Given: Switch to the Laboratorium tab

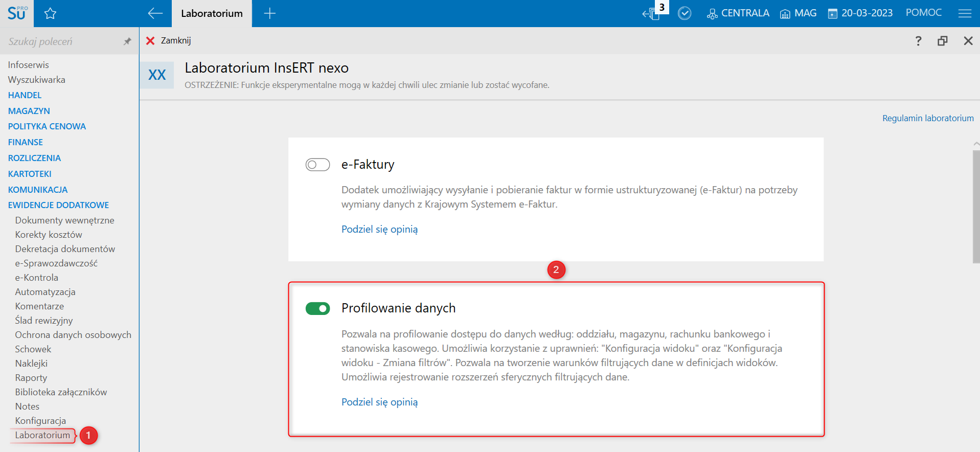Looking at the screenshot, I should tap(212, 14).
